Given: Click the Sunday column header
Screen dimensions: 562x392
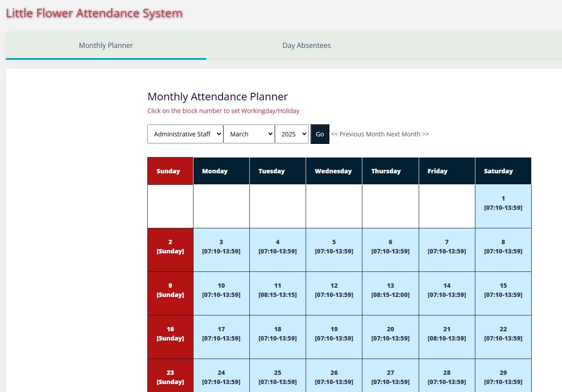Looking at the screenshot, I should click(170, 171).
